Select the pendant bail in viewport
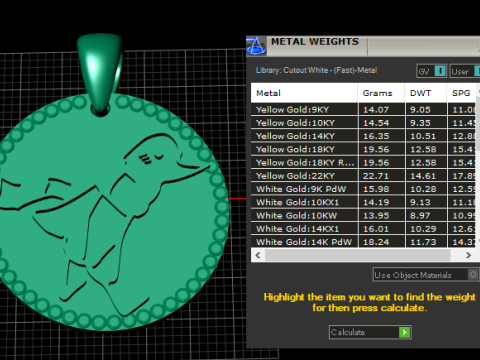480x360 pixels. coord(100,73)
